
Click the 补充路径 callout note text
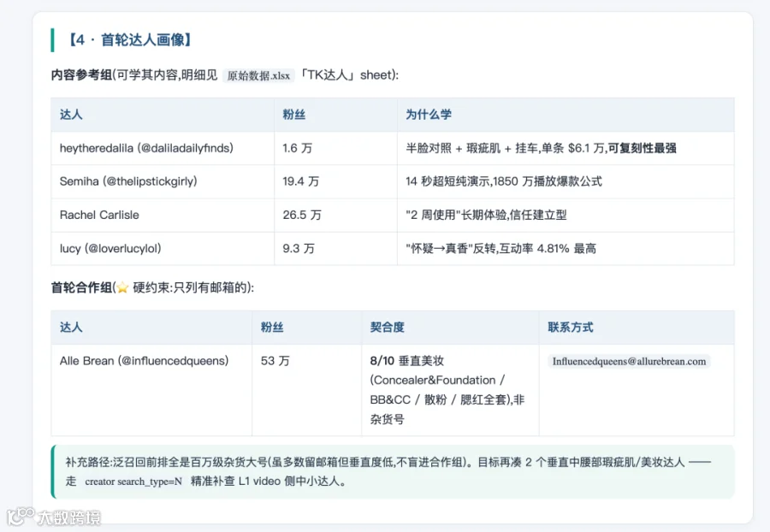coord(388,471)
